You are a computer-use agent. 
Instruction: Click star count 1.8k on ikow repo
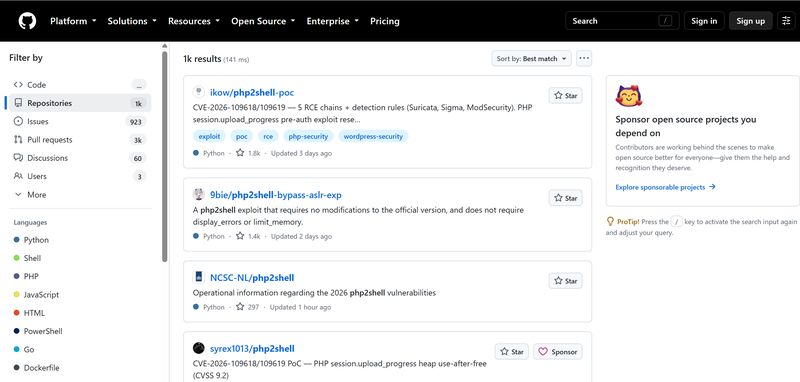[248, 153]
